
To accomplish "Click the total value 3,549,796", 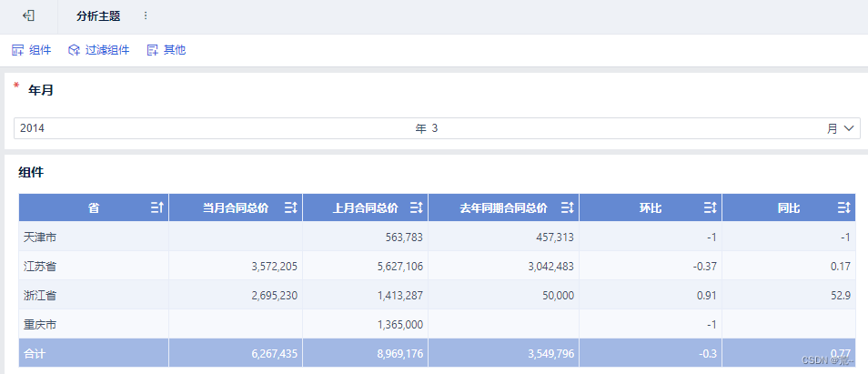I will click(550, 353).
